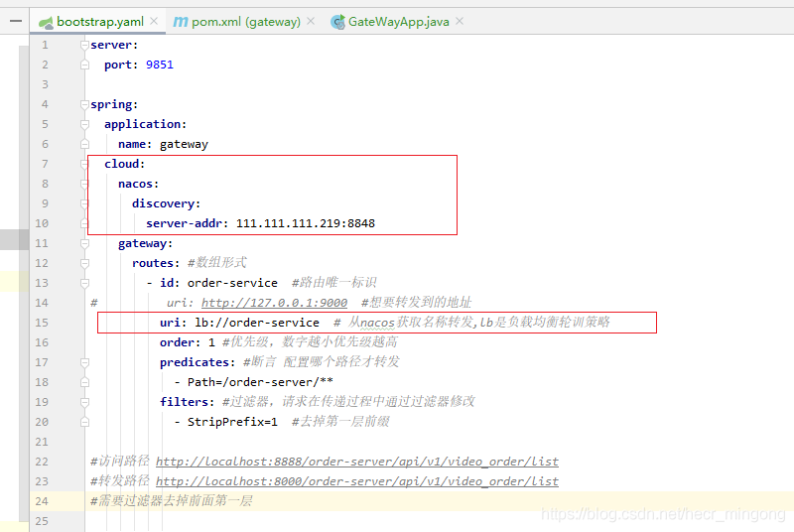Click the 'StripPrefix=1' text
This screenshot has height=532, width=794.
232,422
